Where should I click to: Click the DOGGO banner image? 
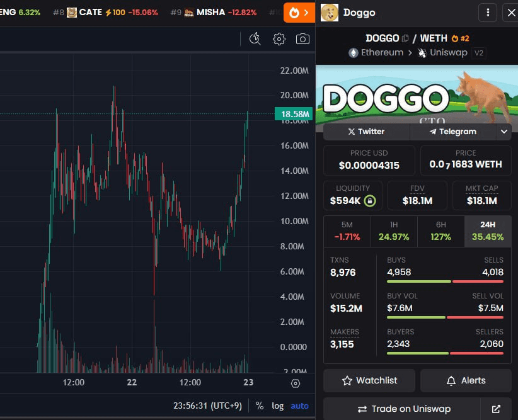[x=417, y=94]
